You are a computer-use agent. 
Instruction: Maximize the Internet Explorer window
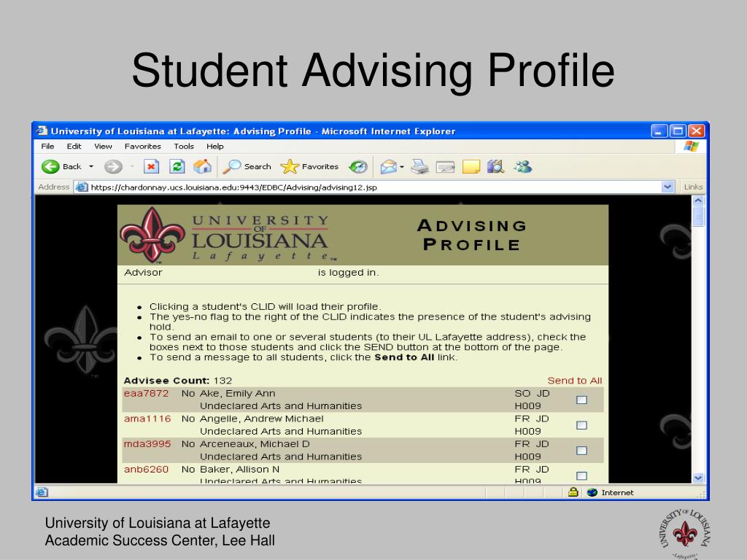678,131
